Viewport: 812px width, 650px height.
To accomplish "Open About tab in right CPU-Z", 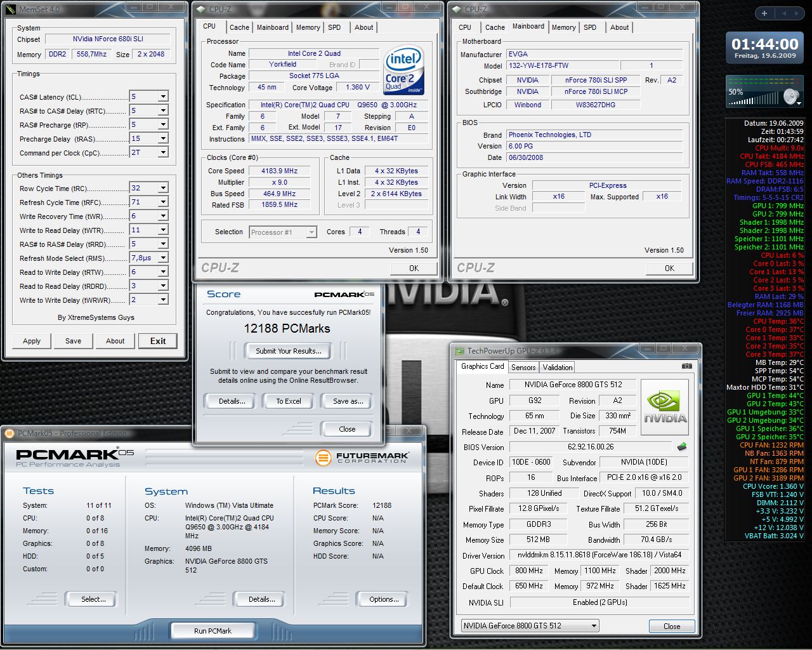I will click(620, 27).
